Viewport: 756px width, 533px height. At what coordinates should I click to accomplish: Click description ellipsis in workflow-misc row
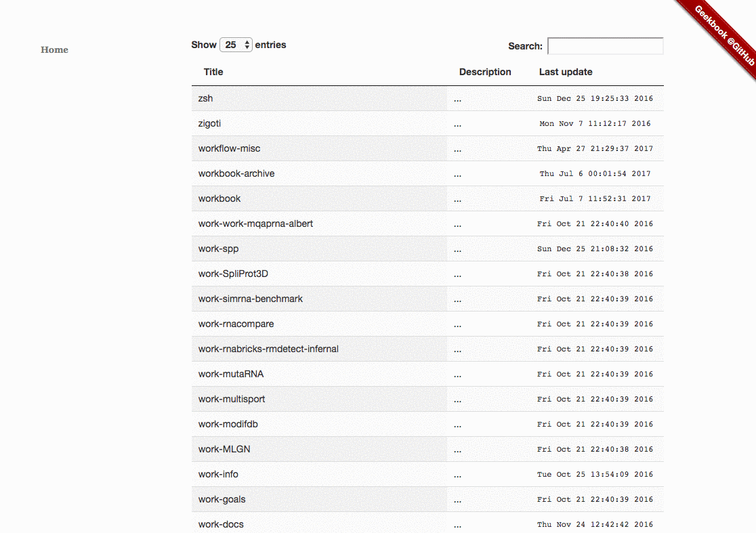coord(457,150)
